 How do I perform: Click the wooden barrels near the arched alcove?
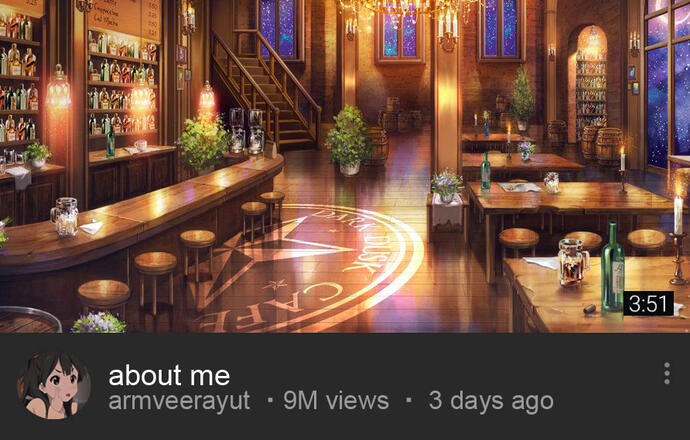point(602,143)
